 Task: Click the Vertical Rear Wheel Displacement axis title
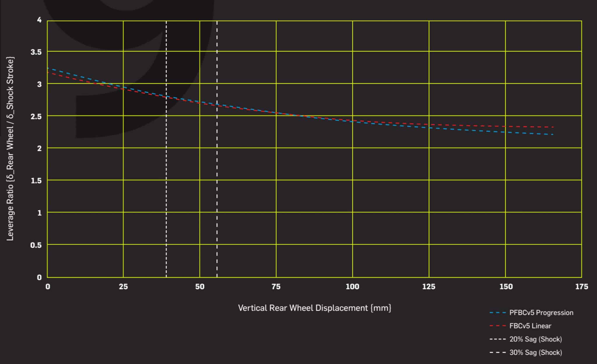coord(314,308)
